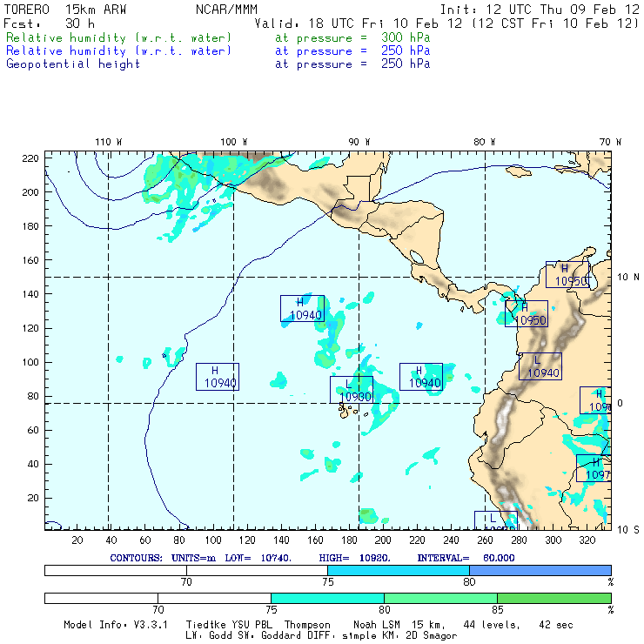Click the "LOW= 10740." contour value
The image size is (644, 644).
pyautogui.click(x=258, y=558)
